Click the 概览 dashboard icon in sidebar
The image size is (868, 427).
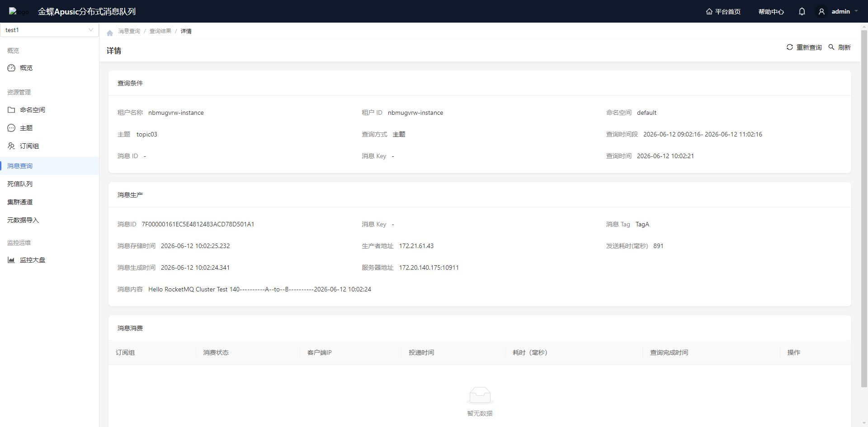(x=11, y=68)
